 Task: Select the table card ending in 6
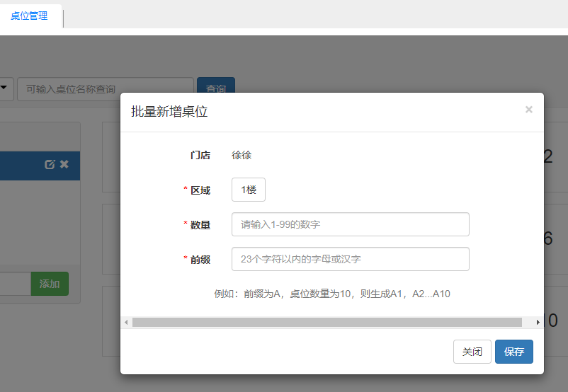[555, 239]
